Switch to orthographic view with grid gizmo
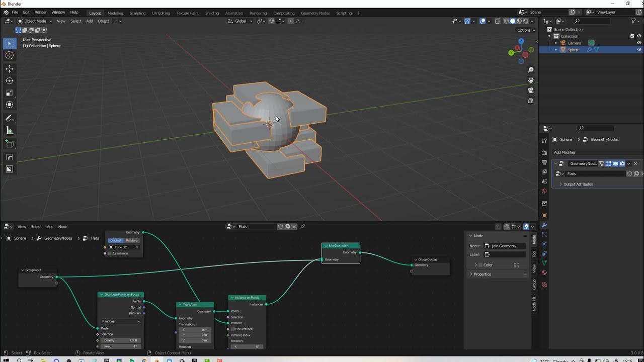This screenshot has height=362, width=644. point(530,101)
